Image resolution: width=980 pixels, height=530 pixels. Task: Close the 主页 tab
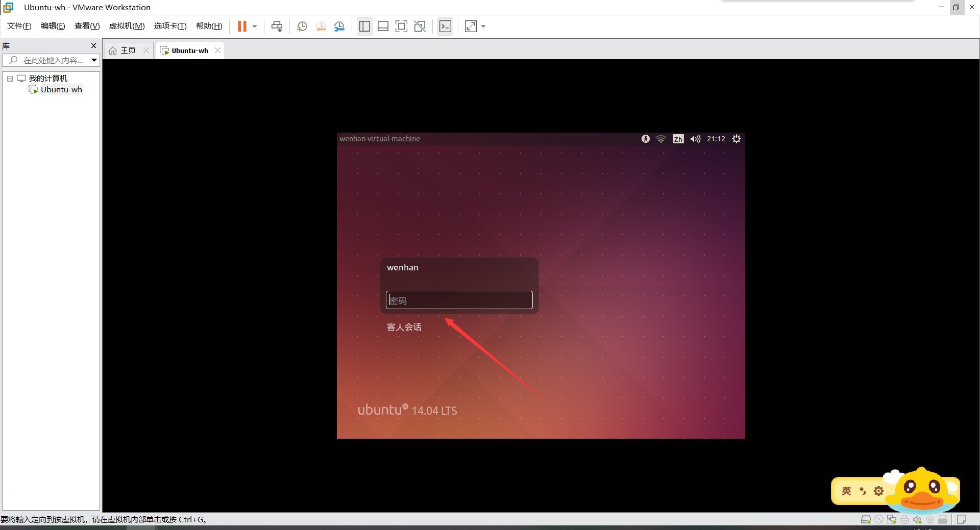tap(146, 50)
